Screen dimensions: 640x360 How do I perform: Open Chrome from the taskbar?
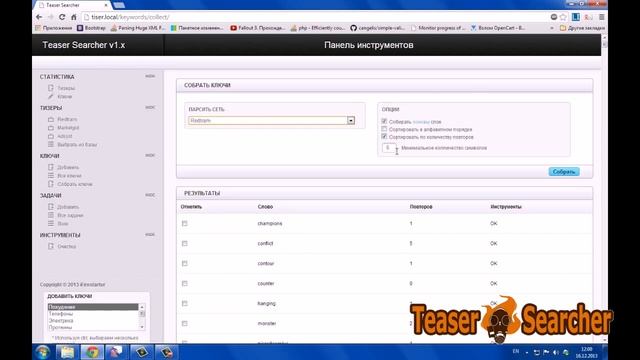click(x=92, y=352)
